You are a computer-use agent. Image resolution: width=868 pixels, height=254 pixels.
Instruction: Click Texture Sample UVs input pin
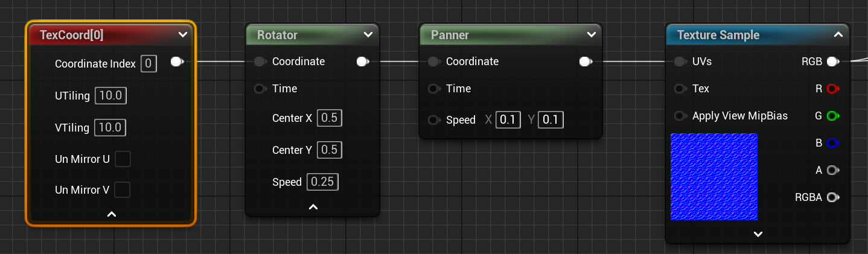coord(680,62)
